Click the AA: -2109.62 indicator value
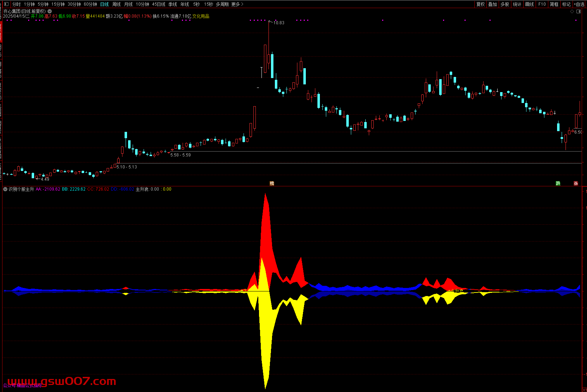The image size is (587, 392). pos(48,189)
